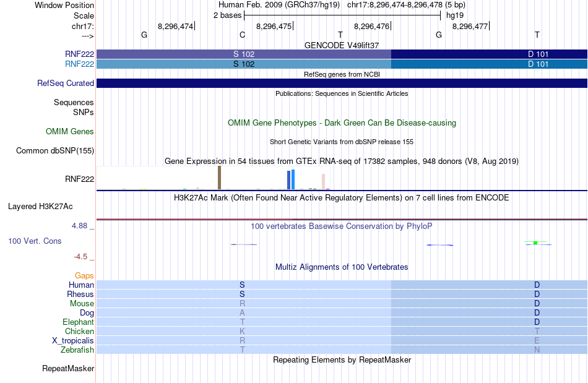The height and width of the screenshot is (383, 588).
Task: Open '100 vertebrates Basewise Conservation by PhyloP'
Action: tap(342, 226)
